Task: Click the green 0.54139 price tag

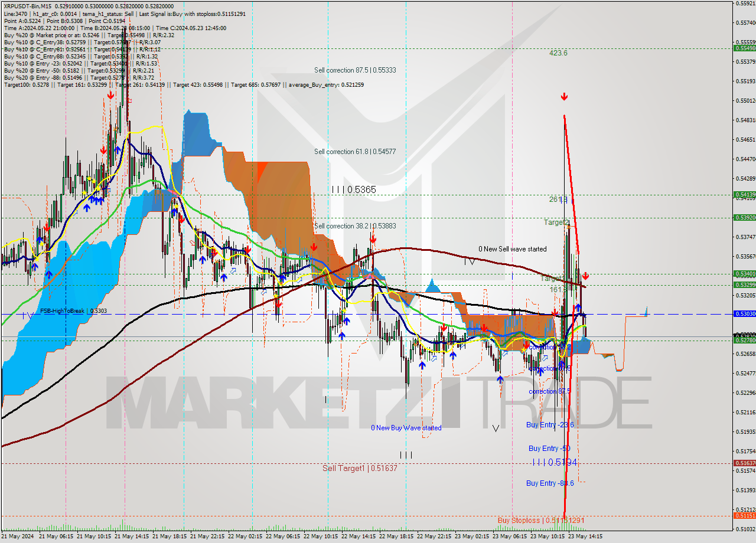Action: [x=744, y=194]
